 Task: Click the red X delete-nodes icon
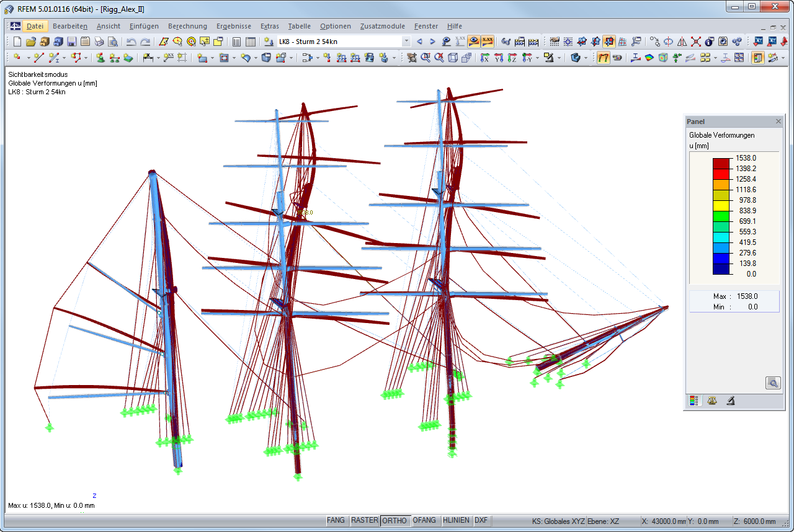pos(696,42)
